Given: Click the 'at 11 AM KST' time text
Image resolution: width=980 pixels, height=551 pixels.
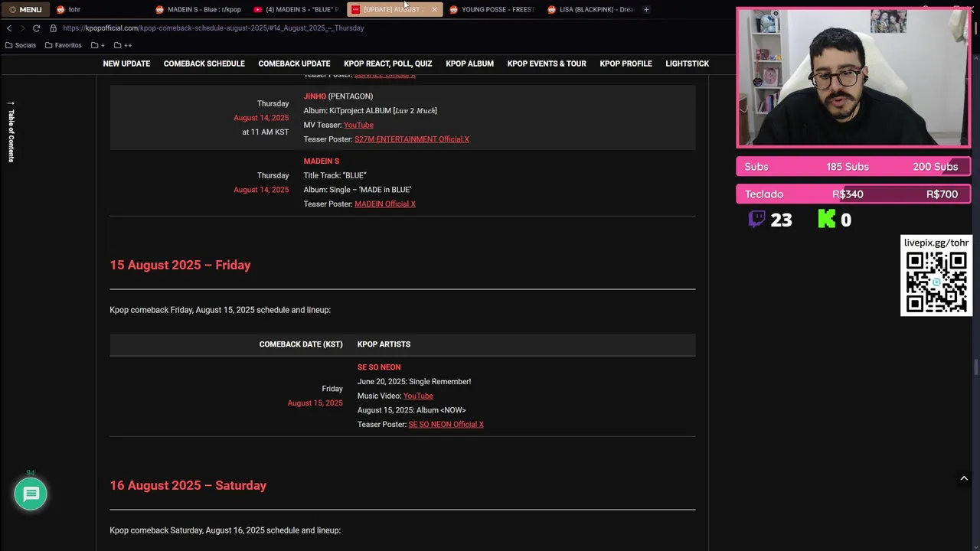Looking at the screenshot, I should [x=265, y=132].
